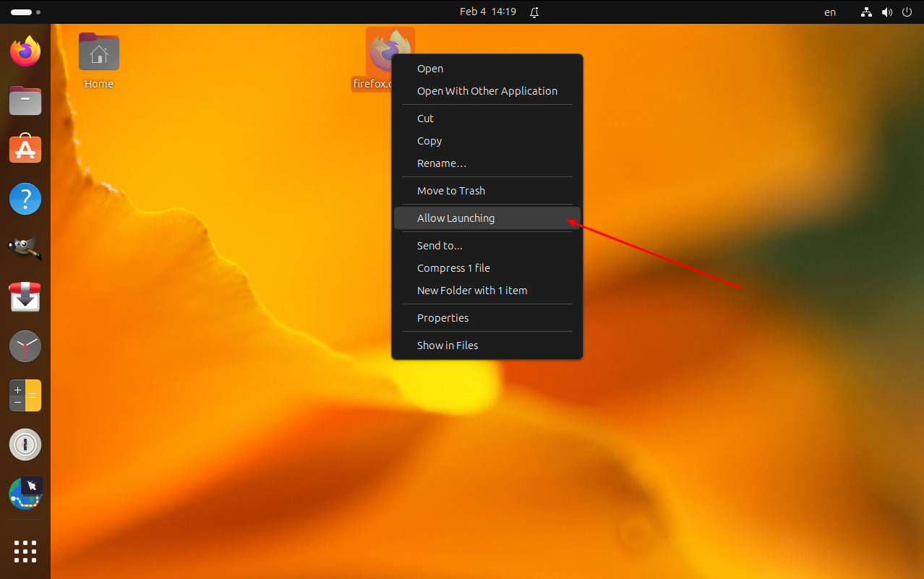Open the Show Applications grid
This screenshot has height=579, width=924.
tap(25, 552)
